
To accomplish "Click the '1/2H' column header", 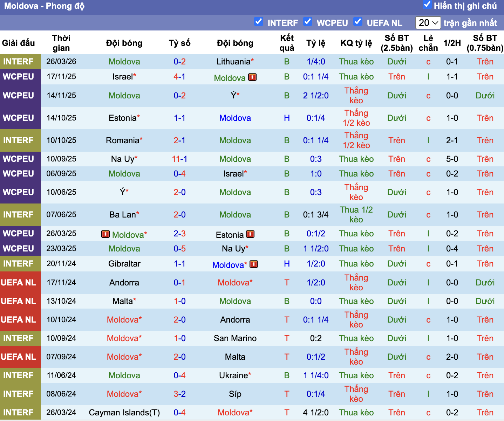I will click(x=452, y=43).
